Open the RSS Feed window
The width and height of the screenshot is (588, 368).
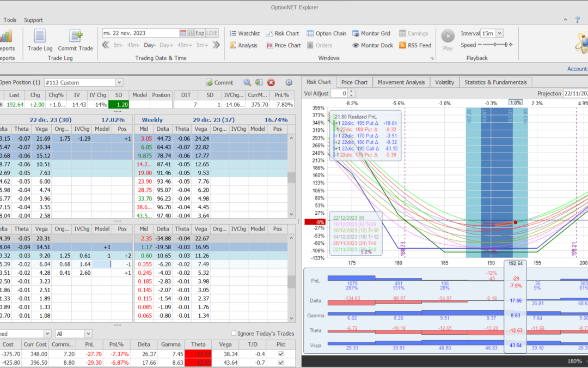(x=415, y=45)
